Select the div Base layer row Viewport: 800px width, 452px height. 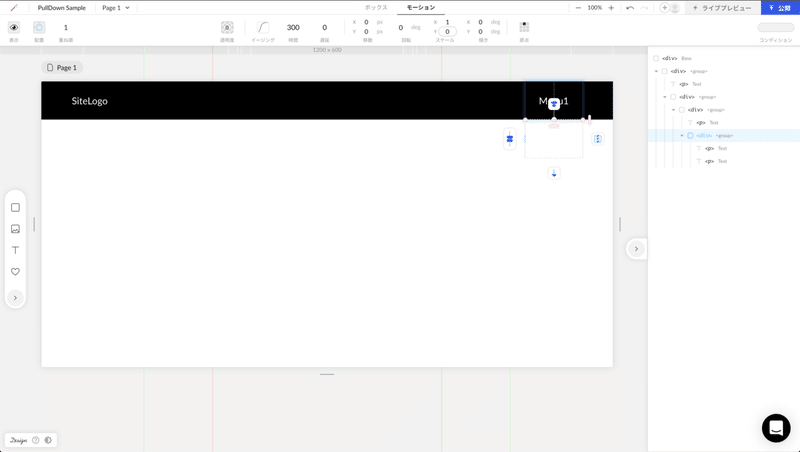click(723, 58)
